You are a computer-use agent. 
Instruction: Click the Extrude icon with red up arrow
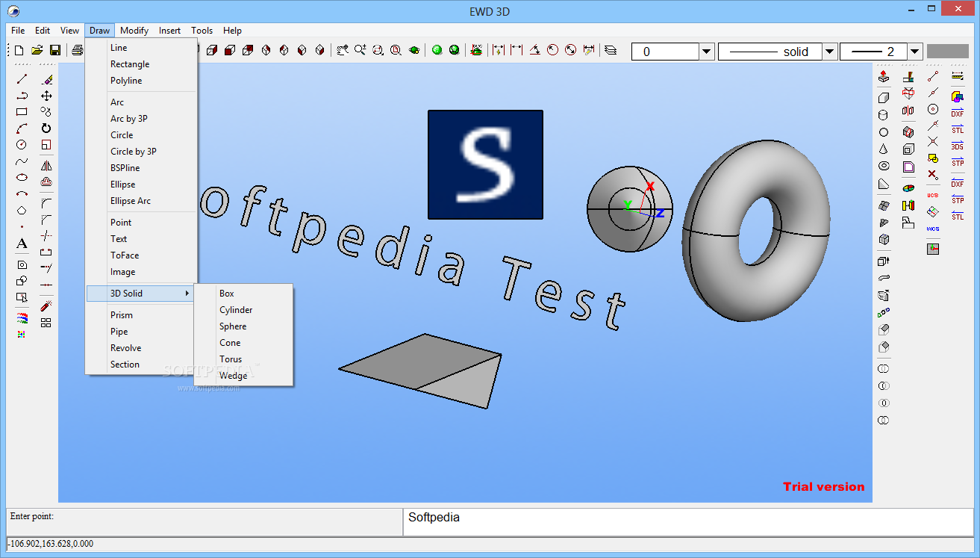[884, 76]
